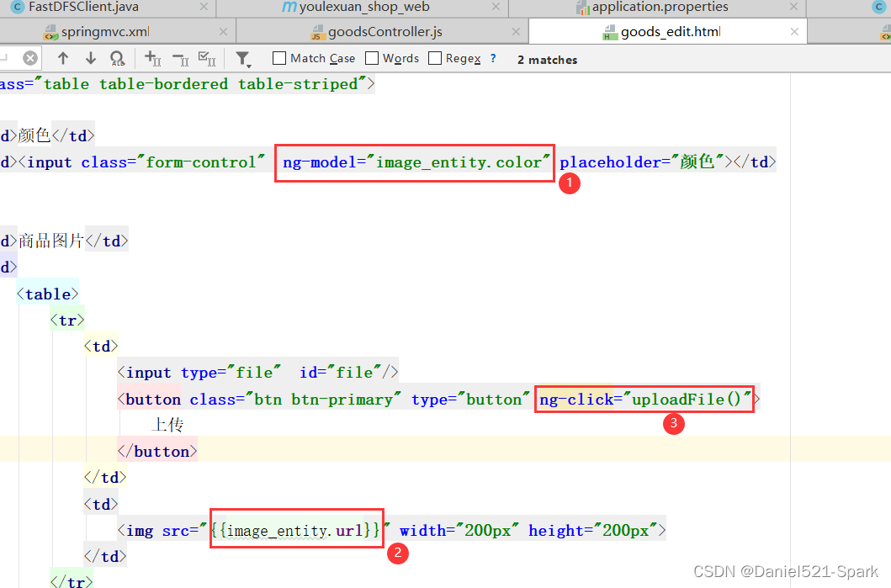Click class="btn btn-primary" attribute
The width and height of the screenshot is (891, 588).
click(x=295, y=400)
